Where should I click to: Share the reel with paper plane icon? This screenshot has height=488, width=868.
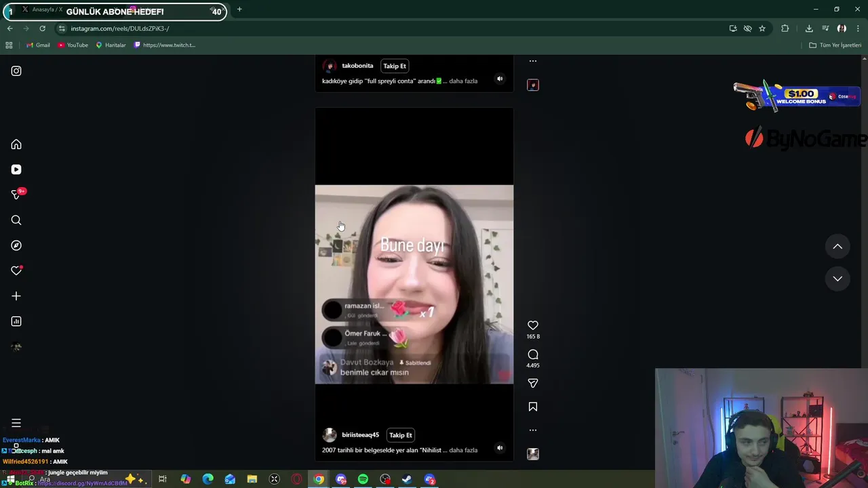pos(533,383)
